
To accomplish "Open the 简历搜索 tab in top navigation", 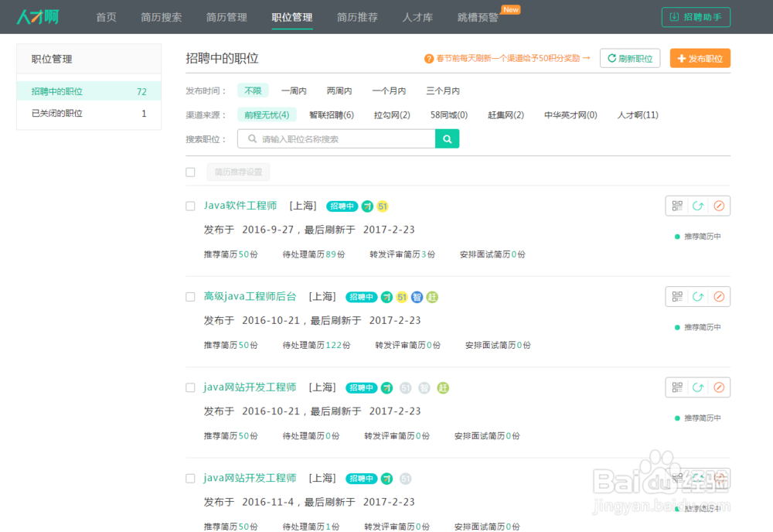I will click(162, 17).
